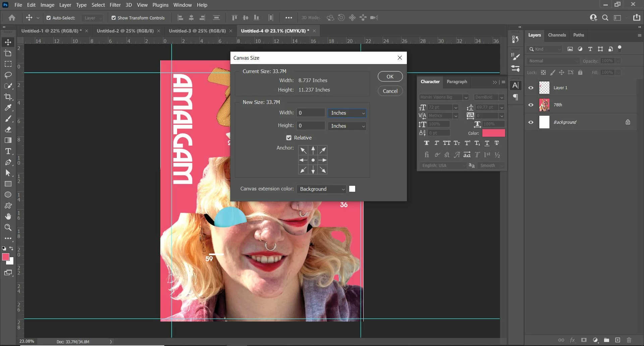Open the Filter menu

[115, 5]
